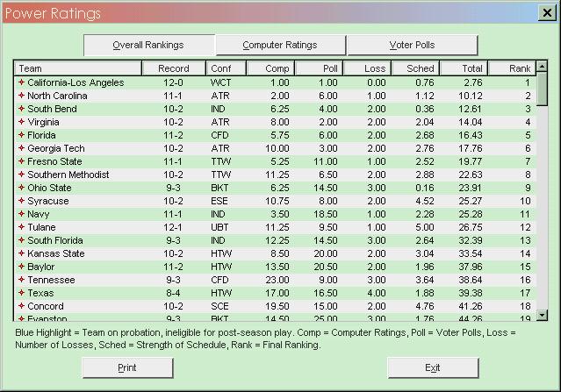The height and width of the screenshot is (392, 561).
Task: Click the plus icon next to South Bend
Action: [x=21, y=109]
